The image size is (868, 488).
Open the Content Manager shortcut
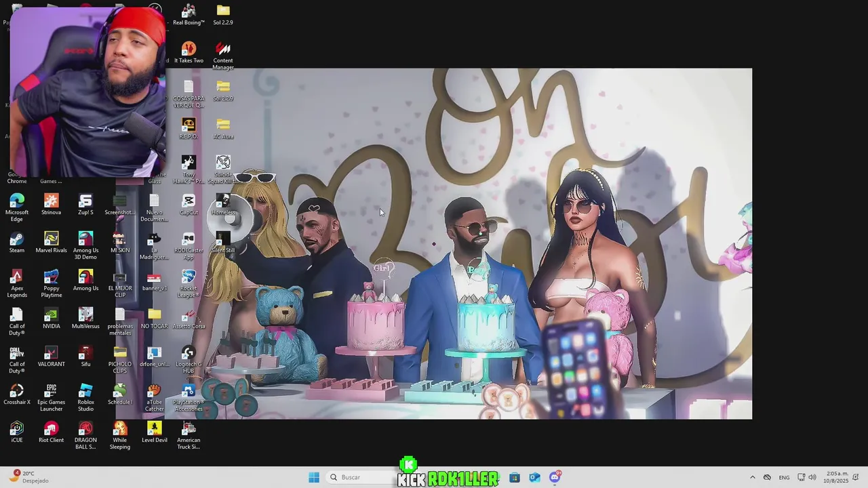coord(223,55)
